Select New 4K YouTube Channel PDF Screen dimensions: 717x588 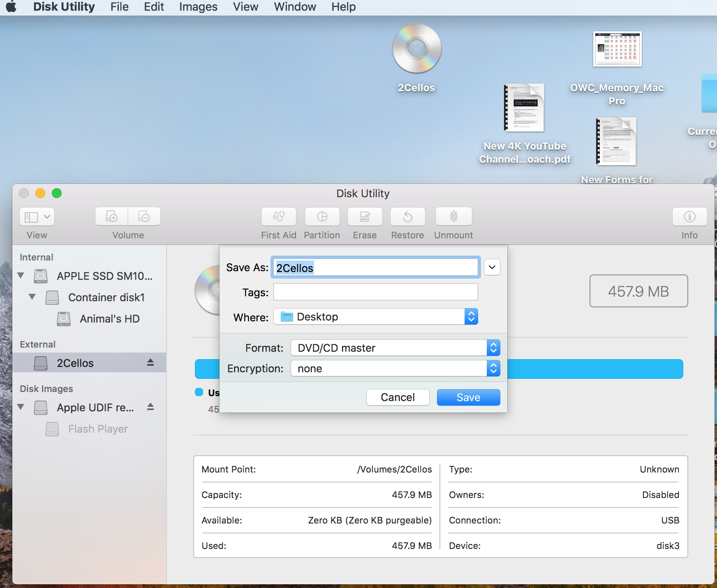coord(525,108)
